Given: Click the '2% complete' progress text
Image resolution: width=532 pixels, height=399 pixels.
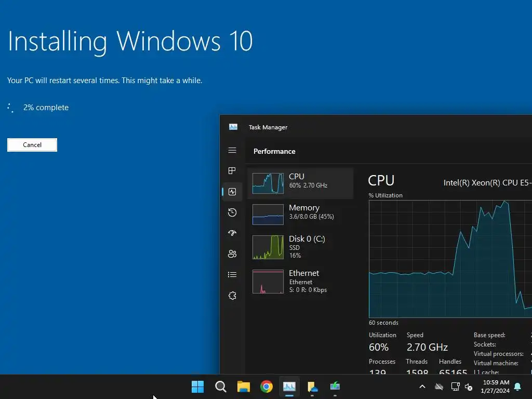Looking at the screenshot, I should click(46, 108).
